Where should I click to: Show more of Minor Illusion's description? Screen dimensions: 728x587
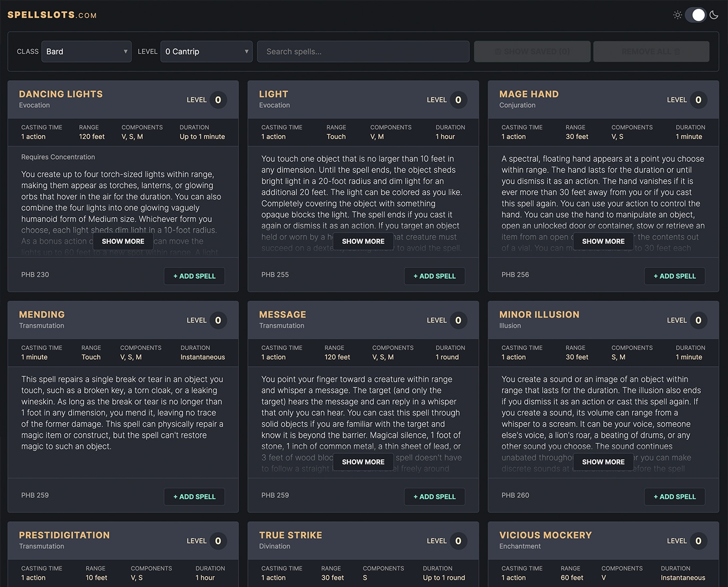coord(603,462)
